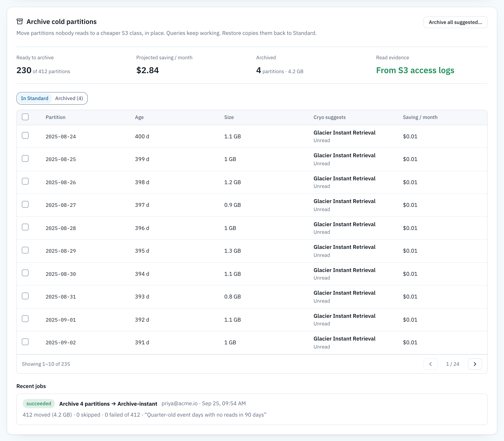Click the succeeded status badge

[39, 404]
